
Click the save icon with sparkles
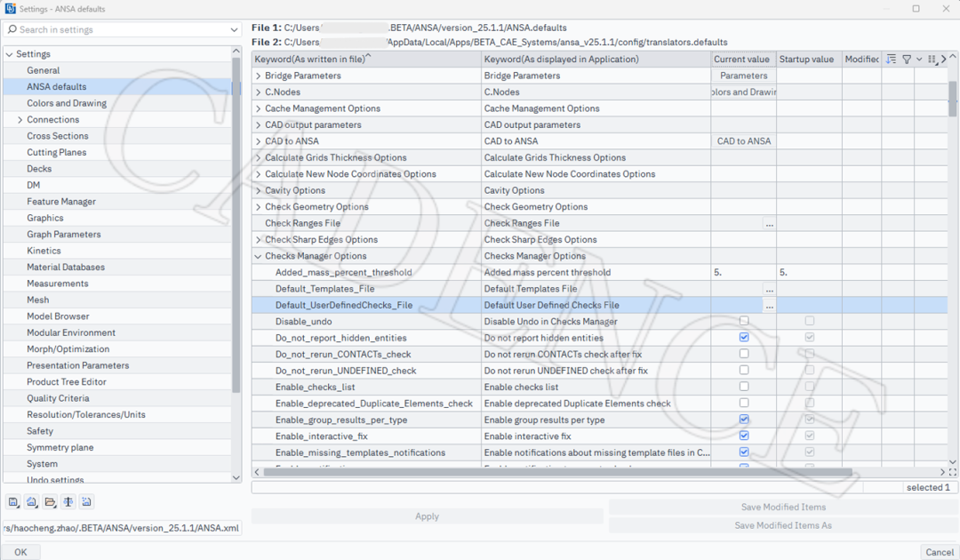86,502
